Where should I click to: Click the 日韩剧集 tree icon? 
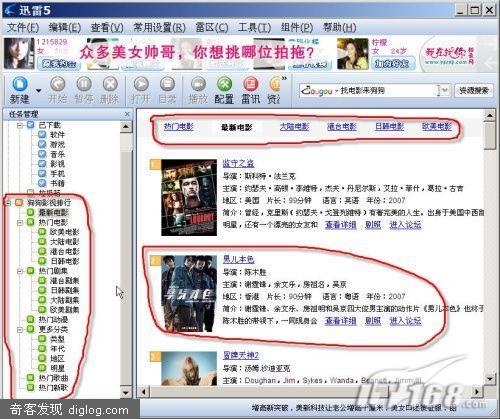[42, 290]
